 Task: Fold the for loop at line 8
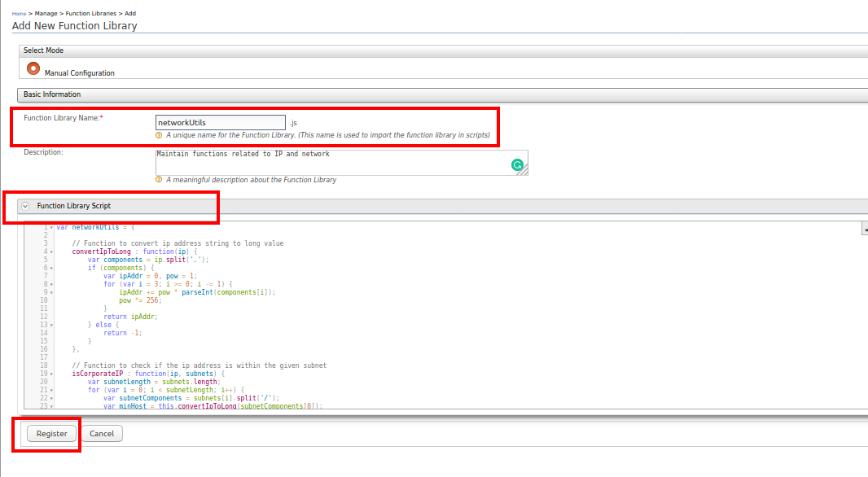point(51,284)
